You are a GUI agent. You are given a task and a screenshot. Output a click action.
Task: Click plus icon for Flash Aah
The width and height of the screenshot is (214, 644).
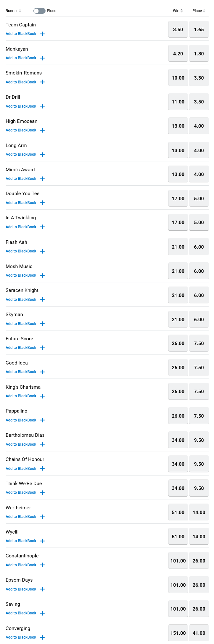[43, 251]
